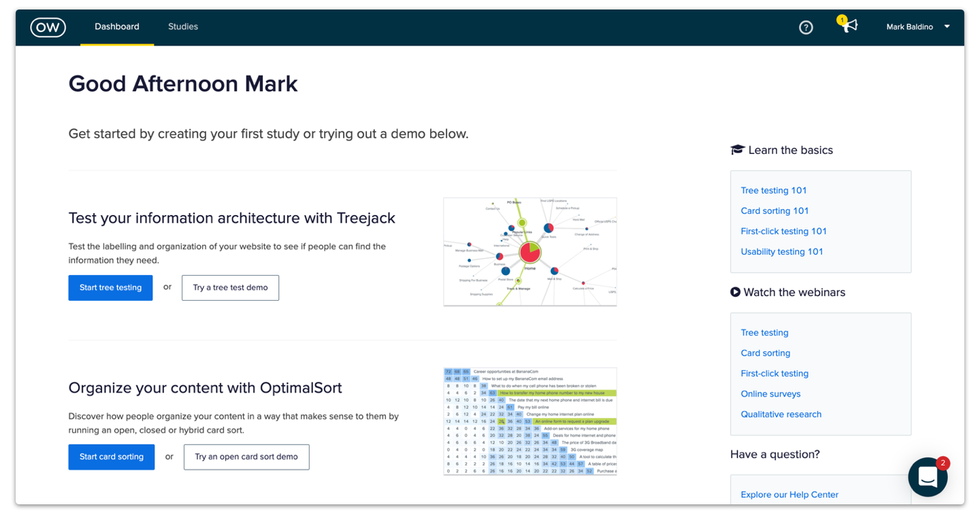Switch to the Studies tab

pyautogui.click(x=183, y=27)
